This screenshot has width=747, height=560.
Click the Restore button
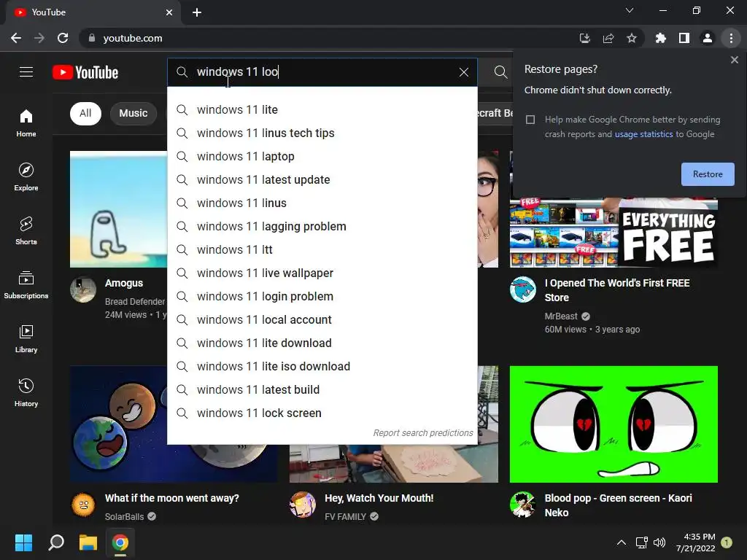point(708,174)
